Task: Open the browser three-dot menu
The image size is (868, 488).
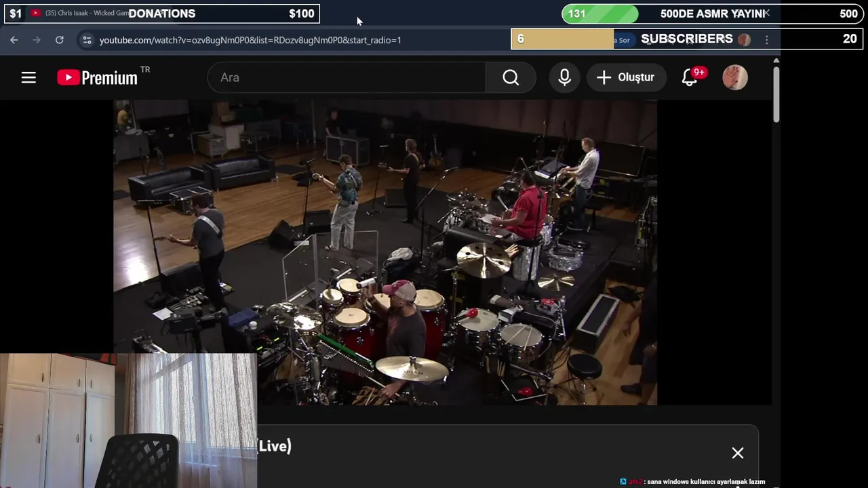Action: [x=767, y=40]
